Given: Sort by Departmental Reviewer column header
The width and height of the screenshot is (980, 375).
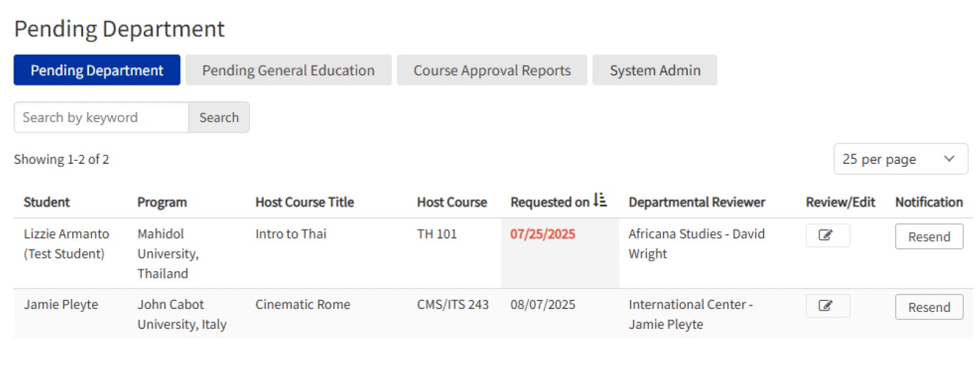Looking at the screenshot, I should coord(696,202).
